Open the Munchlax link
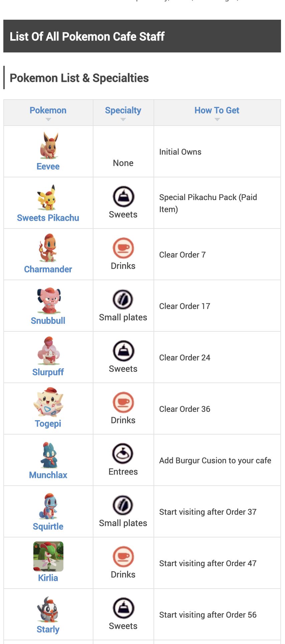Viewport: 285px width, 644px height. [x=48, y=475]
